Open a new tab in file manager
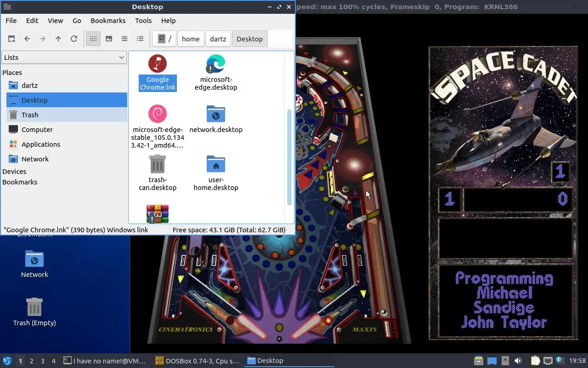The width and height of the screenshot is (588, 368). coord(11,39)
